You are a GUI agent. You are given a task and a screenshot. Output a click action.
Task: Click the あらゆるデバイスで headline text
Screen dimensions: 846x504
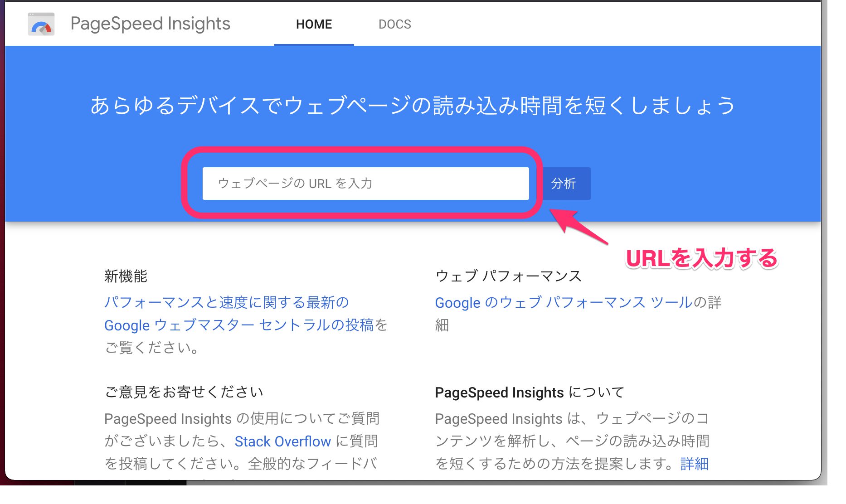pyautogui.click(x=413, y=105)
